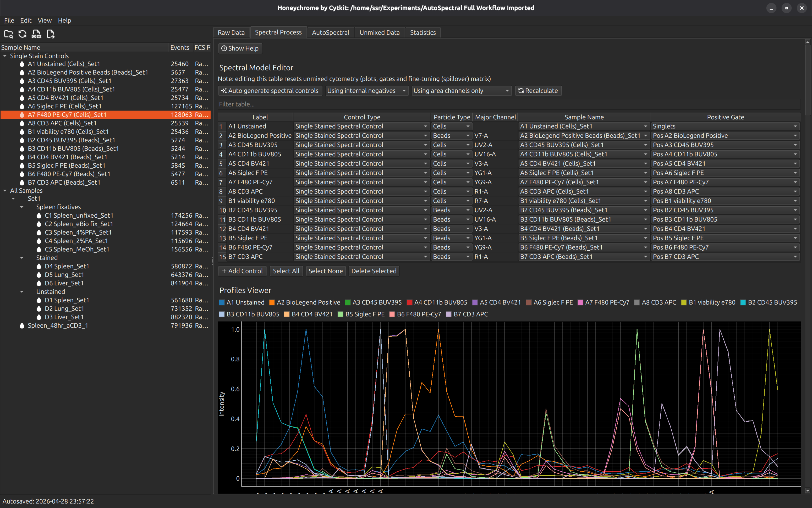Switch to the Unmixed Data tab

(380, 33)
